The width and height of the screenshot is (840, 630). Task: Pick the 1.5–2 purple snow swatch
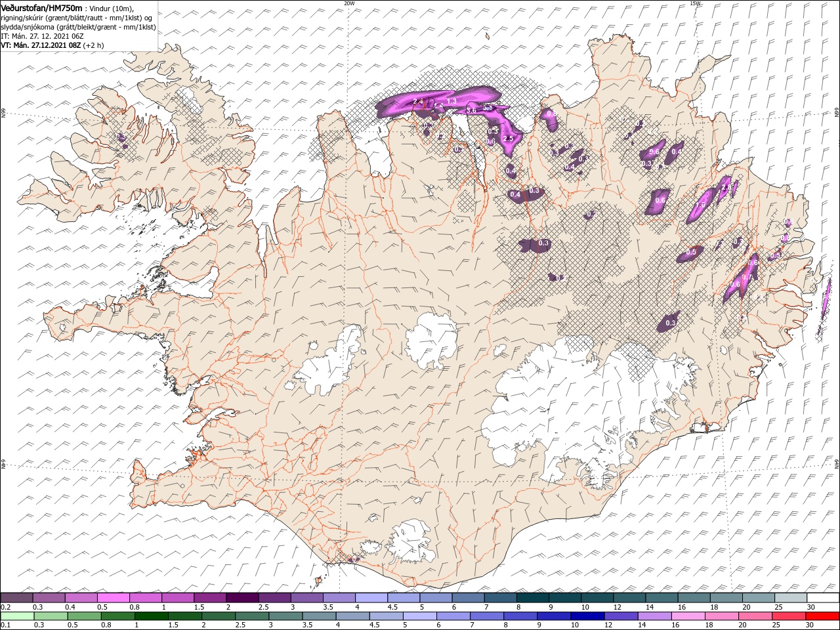[211, 598]
